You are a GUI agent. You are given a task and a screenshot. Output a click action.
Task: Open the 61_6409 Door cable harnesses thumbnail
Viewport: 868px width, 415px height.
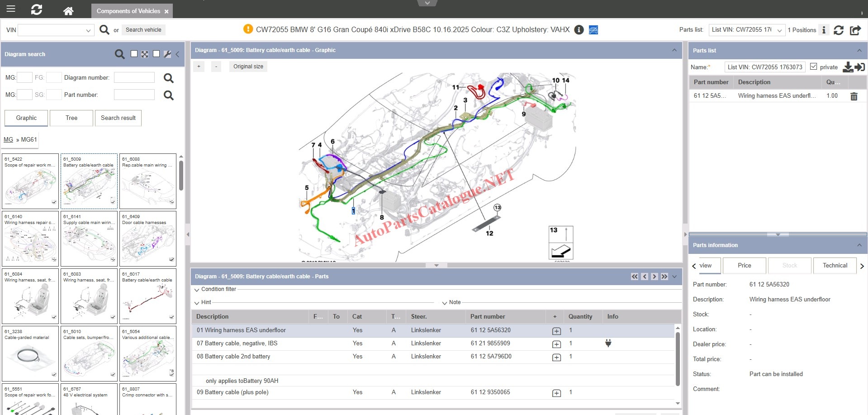click(x=148, y=239)
